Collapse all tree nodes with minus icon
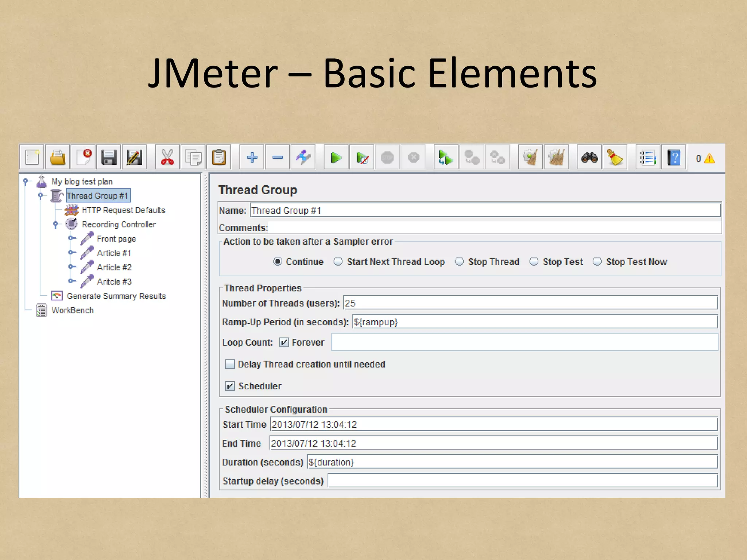This screenshot has height=560, width=747. [x=278, y=157]
